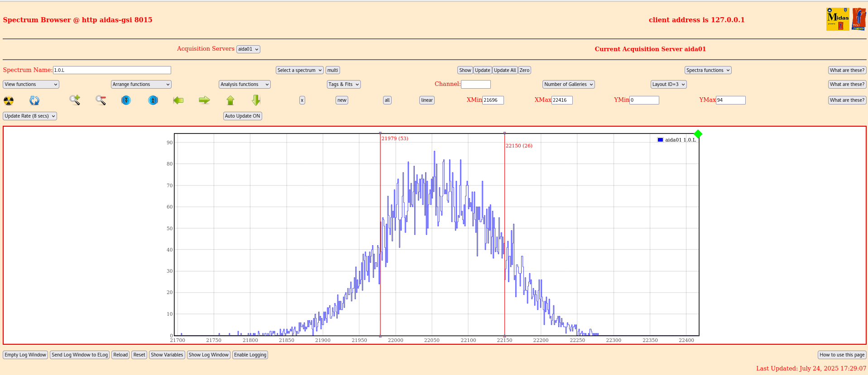The width and height of the screenshot is (868, 375).
Task: Click the blue circle down-arrow icon
Action: coord(126,100)
